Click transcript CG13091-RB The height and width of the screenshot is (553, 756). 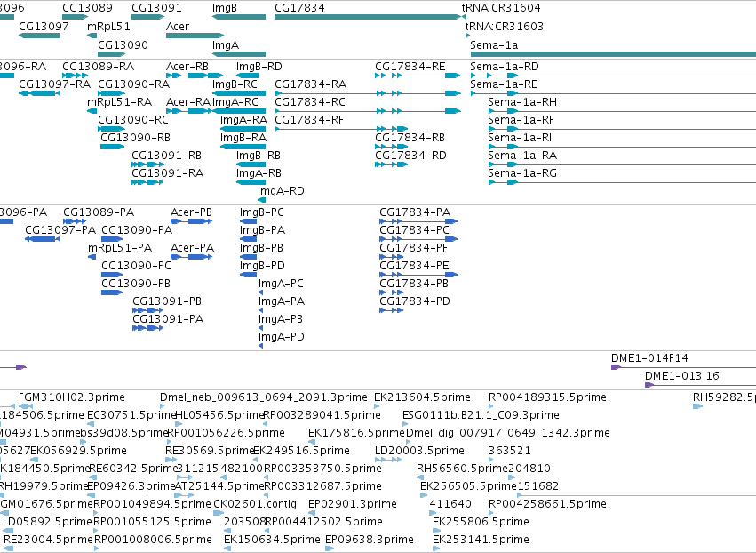click(x=166, y=156)
